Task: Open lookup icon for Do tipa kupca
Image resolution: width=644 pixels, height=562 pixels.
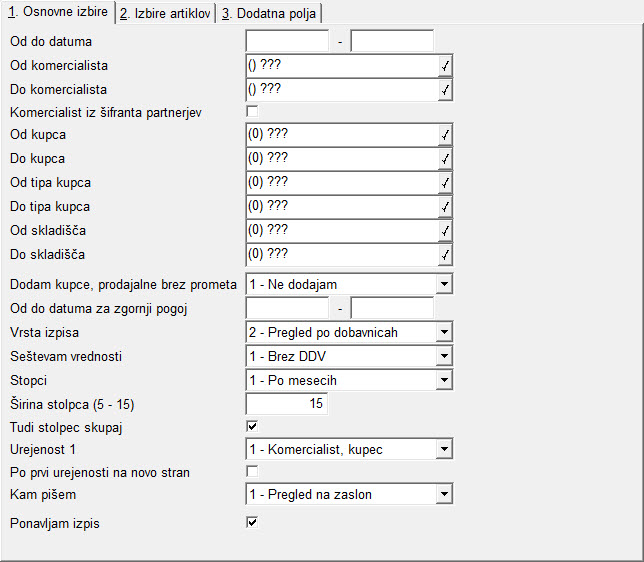Action: pyautogui.click(x=445, y=207)
